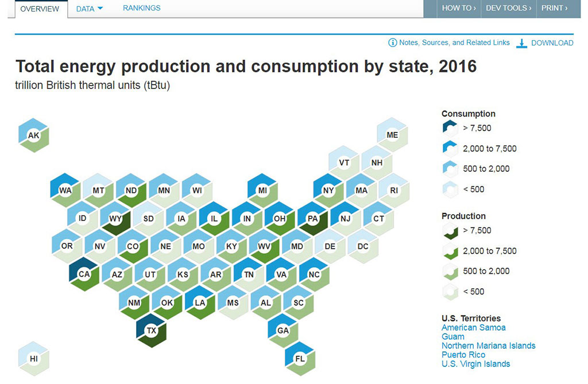Viewport: 588px width, 384px height.
Task: Click the Alaska state hexagon
Action: (x=33, y=135)
